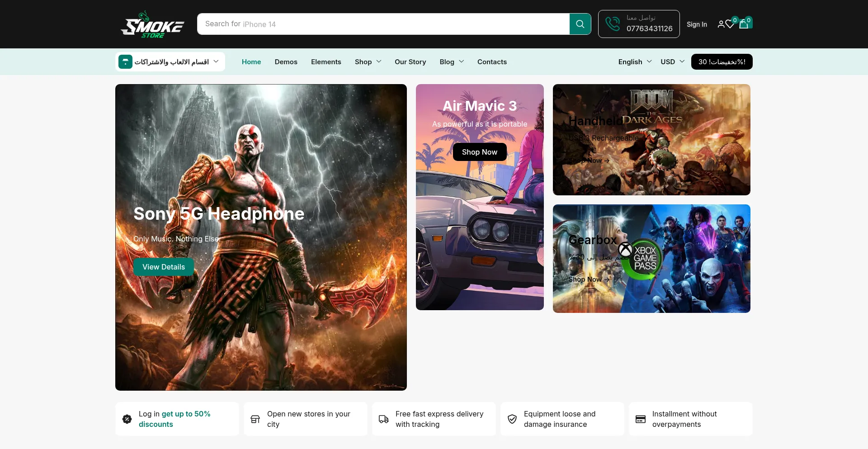Viewport: 868px width, 449px height.
Task: Click Free fast express delivery text
Action: 439,419
